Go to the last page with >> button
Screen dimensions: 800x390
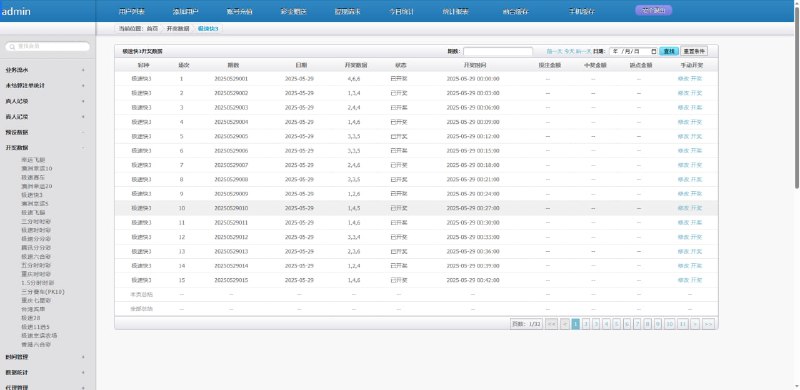click(708, 324)
